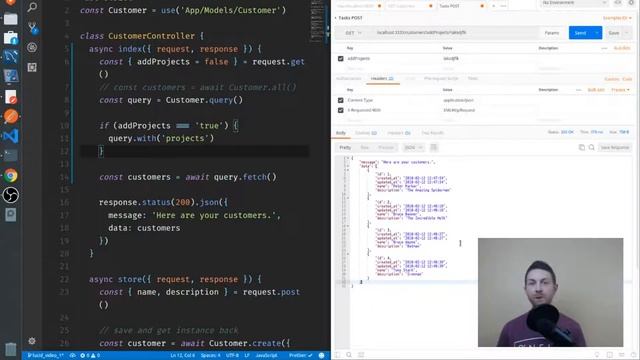Click the feedback smiley in status bar
Viewport: 640px width, 360px height.
coord(321,356)
